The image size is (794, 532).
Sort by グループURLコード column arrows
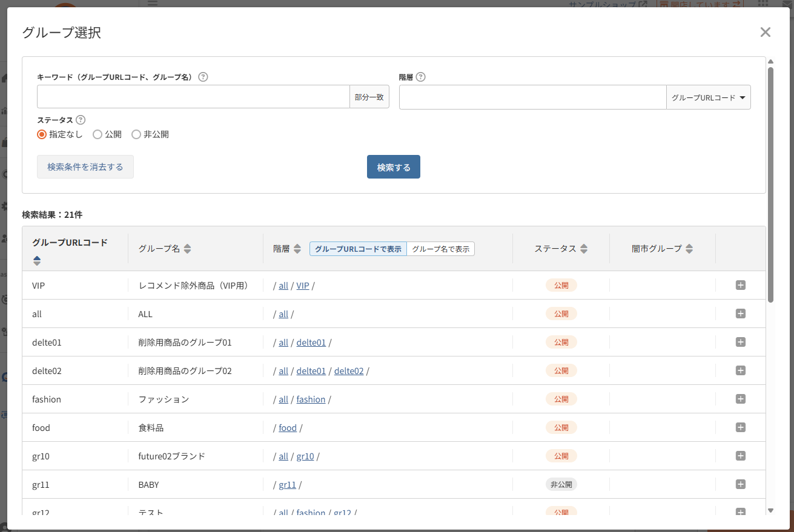click(37, 260)
